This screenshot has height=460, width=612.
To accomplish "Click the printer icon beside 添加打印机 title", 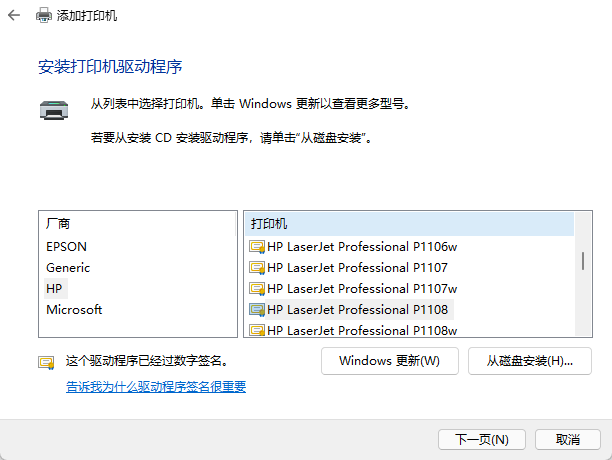I will click(x=44, y=17).
